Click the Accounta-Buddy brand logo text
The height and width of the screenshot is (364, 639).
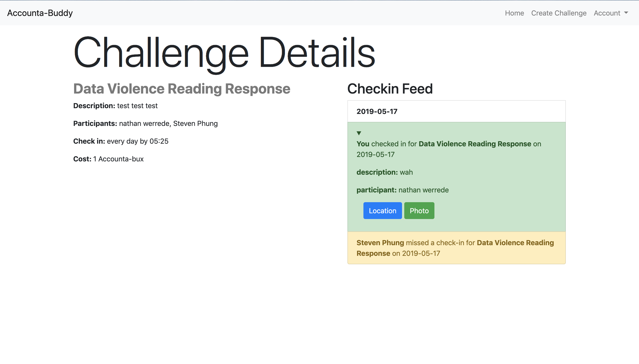pyautogui.click(x=40, y=13)
